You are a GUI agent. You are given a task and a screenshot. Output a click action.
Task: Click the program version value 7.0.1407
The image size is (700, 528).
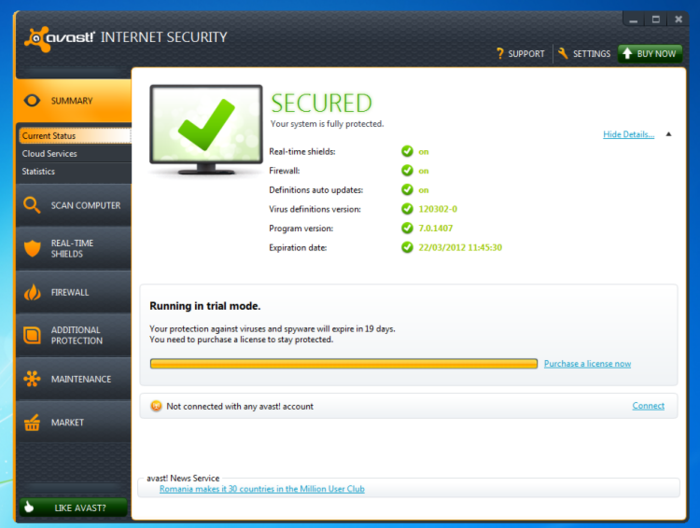coord(436,228)
